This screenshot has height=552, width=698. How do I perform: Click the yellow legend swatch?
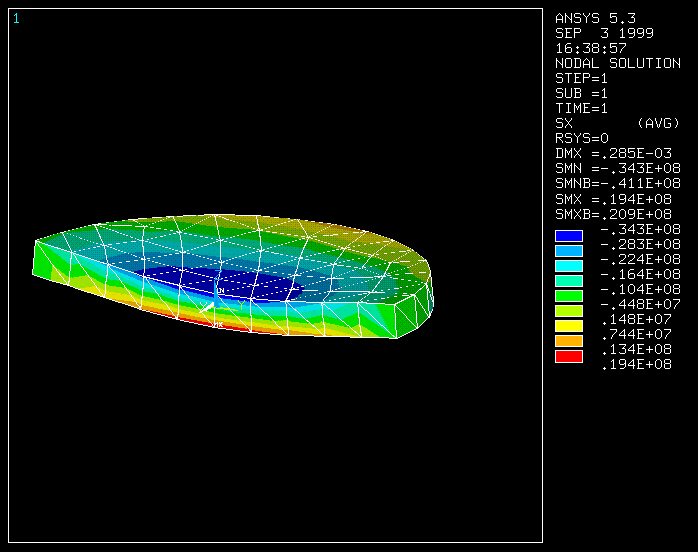569,326
